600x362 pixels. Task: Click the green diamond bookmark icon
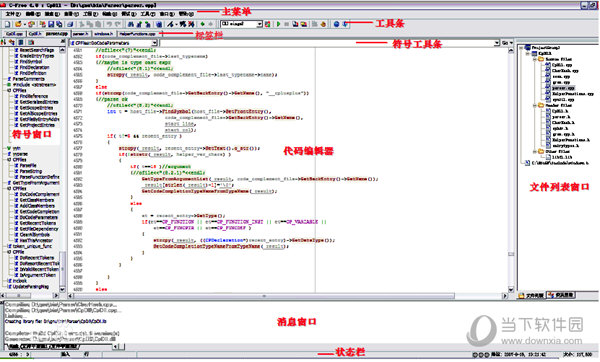tap(202, 24)
